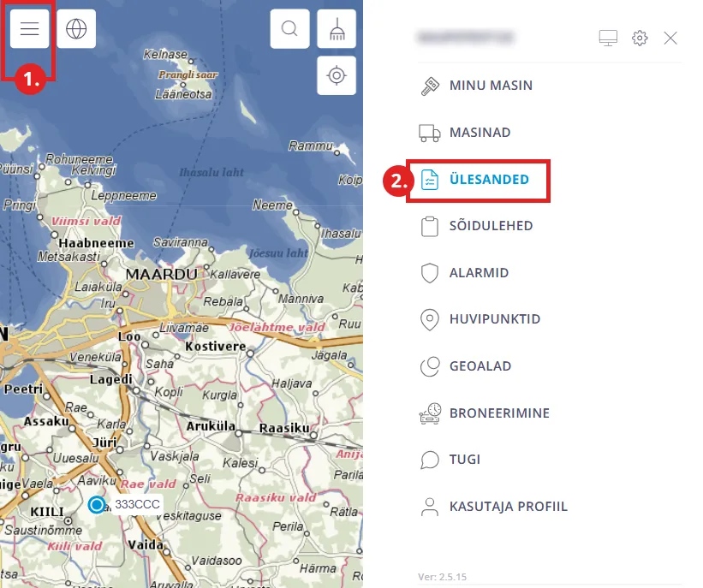Center map using the crosshair locate icon
The height and width of the screenshot is (588, 703).
[x=337, y=76]
